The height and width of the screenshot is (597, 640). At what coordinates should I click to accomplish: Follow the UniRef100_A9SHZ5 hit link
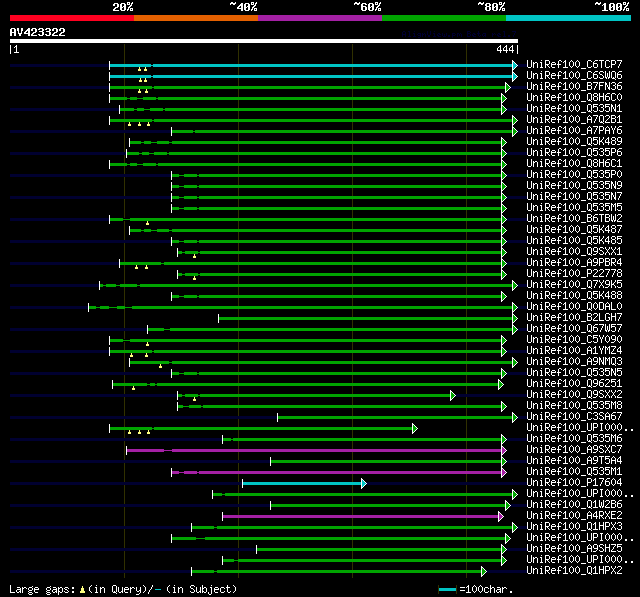point(574,549)
